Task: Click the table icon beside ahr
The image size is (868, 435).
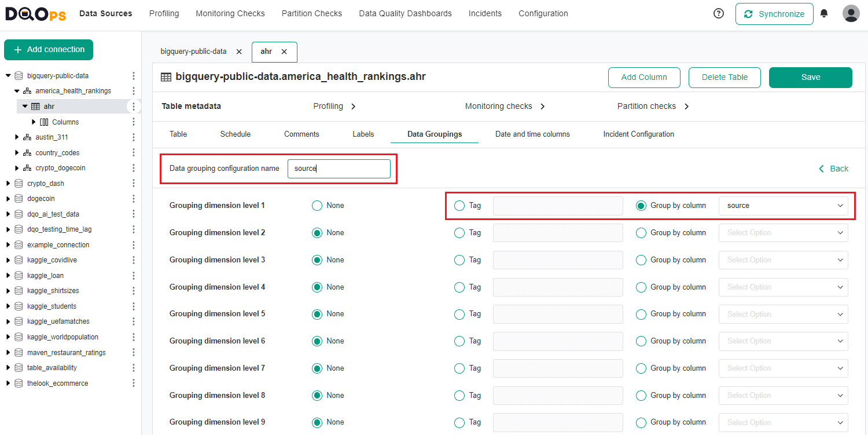Action: (35, 107)
